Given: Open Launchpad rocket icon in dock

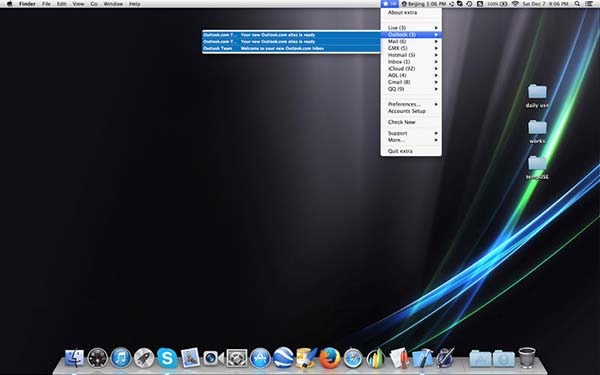Looking at the screenshot, I should (x=144, y=358).
